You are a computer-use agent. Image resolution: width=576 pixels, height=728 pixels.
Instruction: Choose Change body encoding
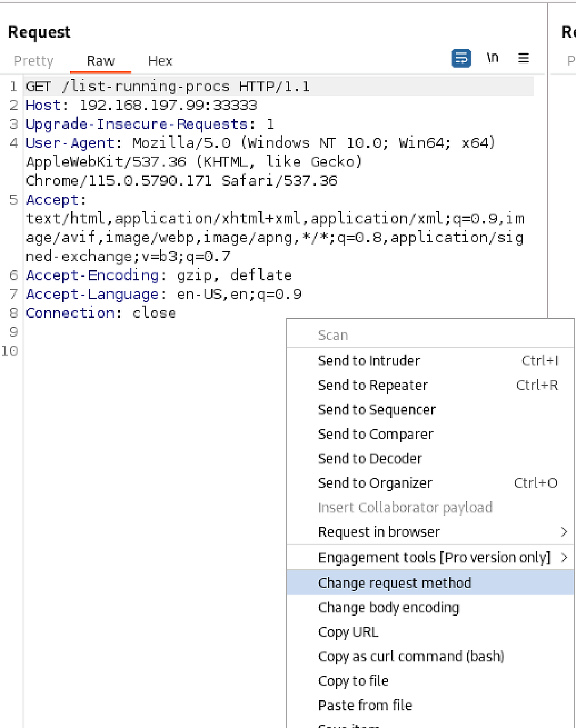(430, 608)
